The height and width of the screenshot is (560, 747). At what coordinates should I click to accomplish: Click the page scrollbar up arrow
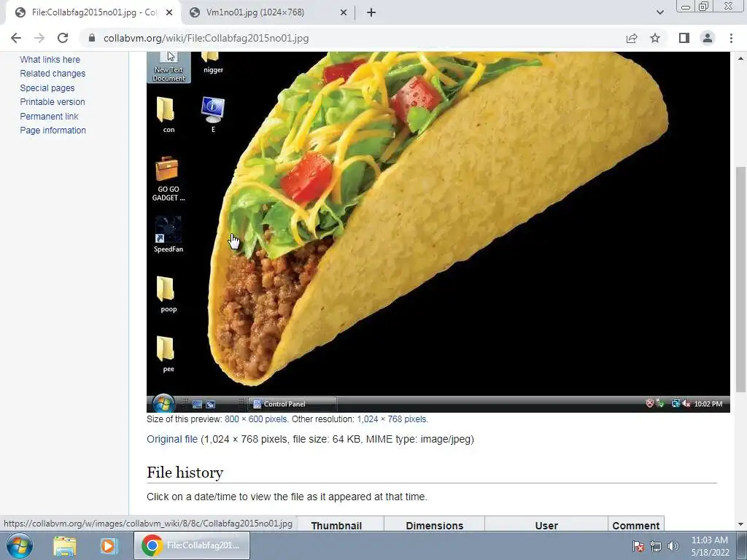coord(741,58)
